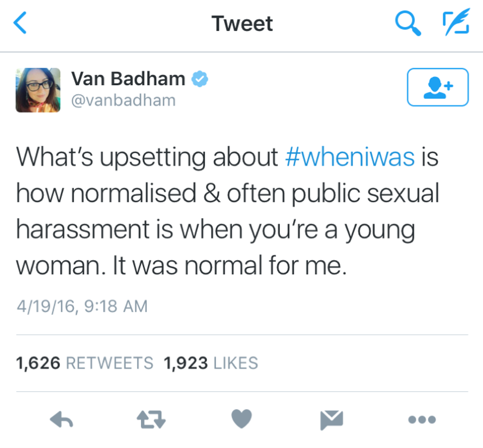The height and width of the screenshot is (448, 483).
Task: Open the @vanbadham handle
Action: click(x=123, y=100)
